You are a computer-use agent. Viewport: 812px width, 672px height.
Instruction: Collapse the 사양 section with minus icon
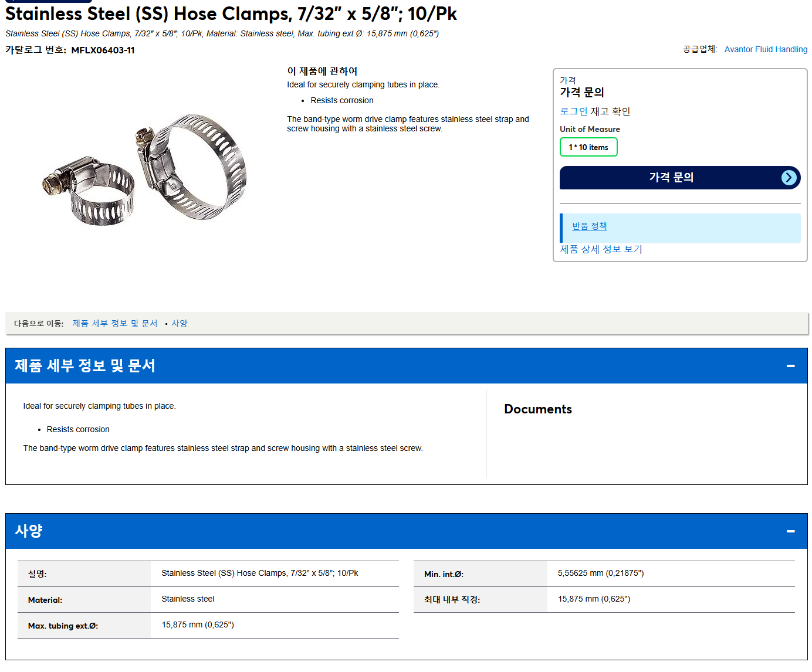[x=790, y=531]
